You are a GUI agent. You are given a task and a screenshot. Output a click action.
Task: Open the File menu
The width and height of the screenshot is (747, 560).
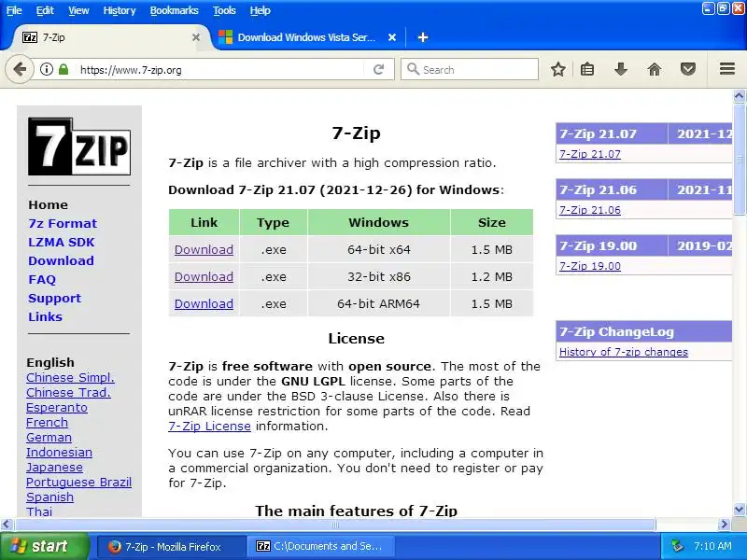(x=14, y=10)
